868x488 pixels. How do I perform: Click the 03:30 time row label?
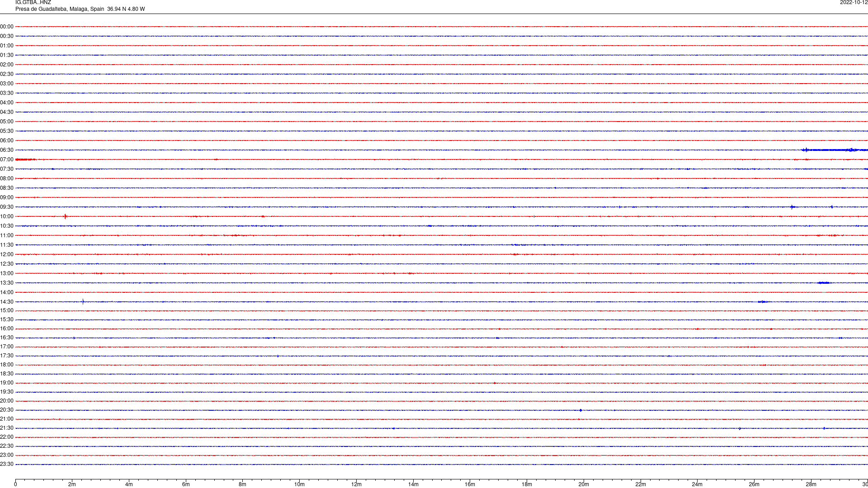pos(7,93)
